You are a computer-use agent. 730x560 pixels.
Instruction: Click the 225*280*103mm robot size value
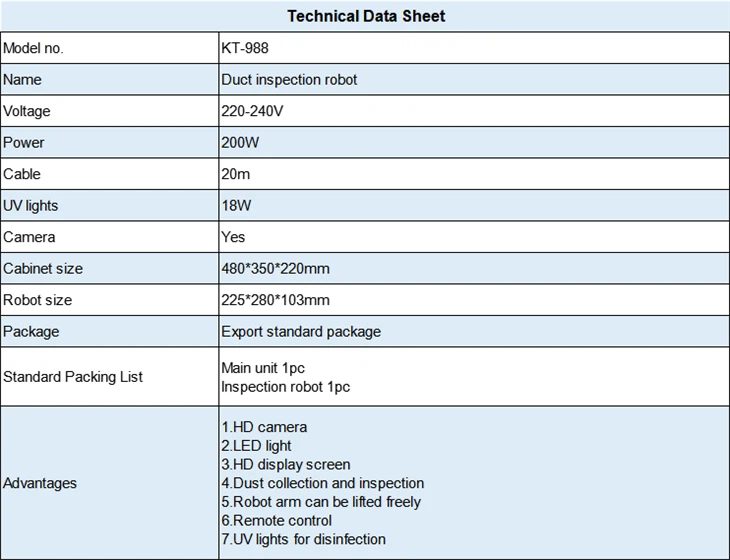click(276, 300)
